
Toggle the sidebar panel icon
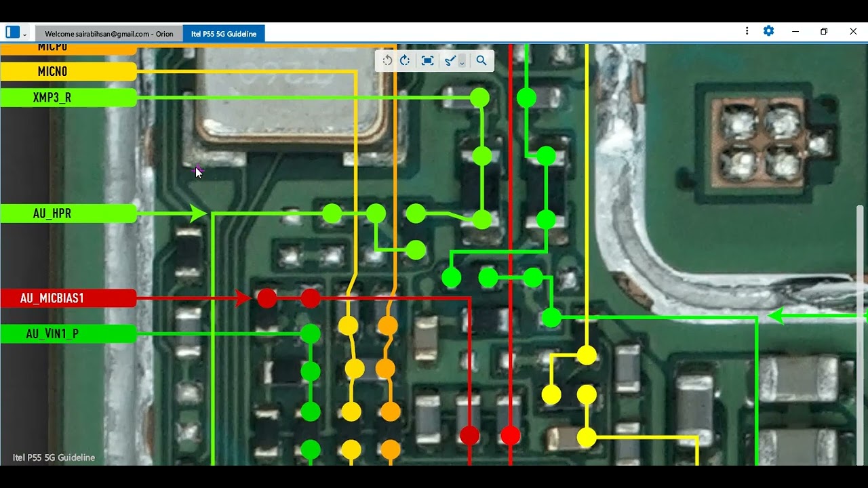point(12,33)
